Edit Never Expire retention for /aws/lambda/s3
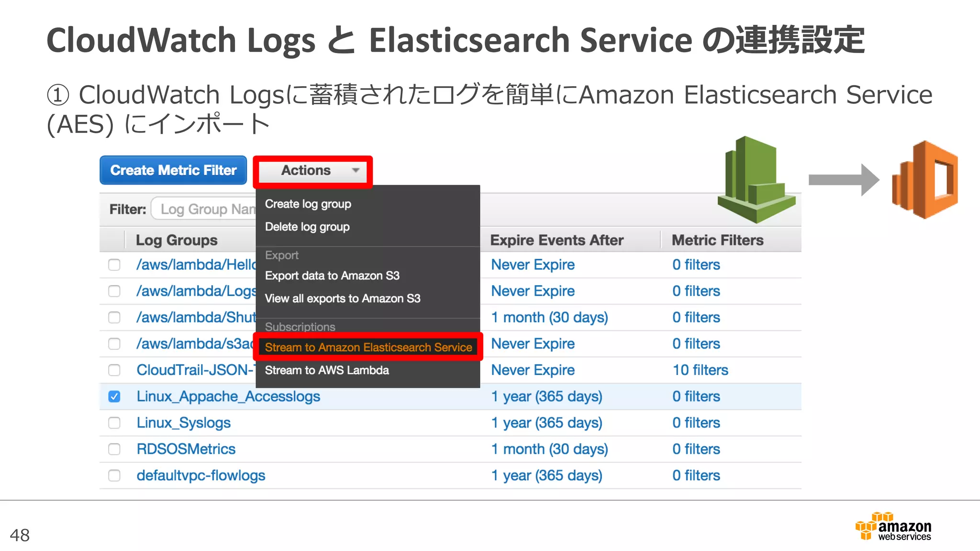Screen dimensions: 980x551 (x=533, y=344)
